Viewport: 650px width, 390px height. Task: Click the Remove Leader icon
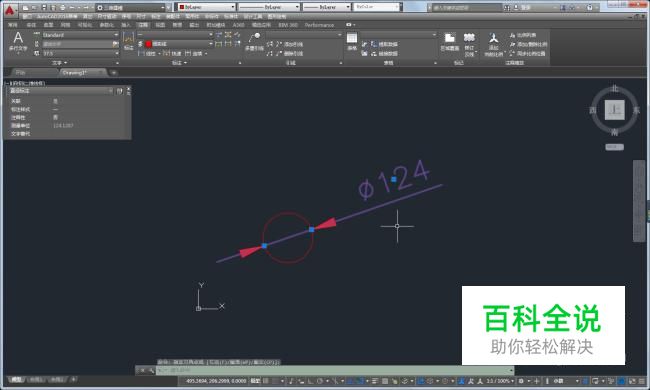pyautogui.click(x=279, y=53)
